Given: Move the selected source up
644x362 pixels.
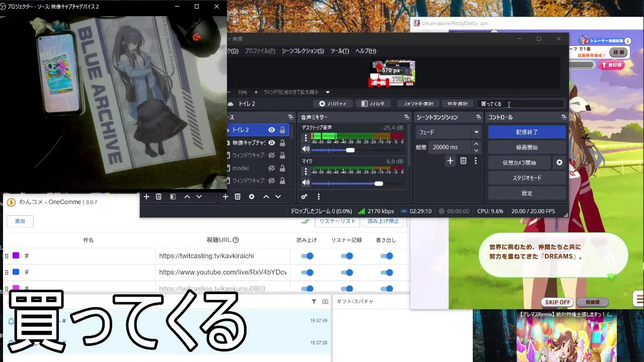Looking at the screenshot, I should tap(266, 197).
